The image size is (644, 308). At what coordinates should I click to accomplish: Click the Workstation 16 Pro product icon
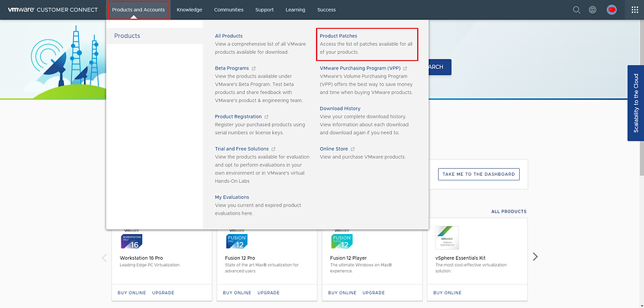point(131,241)
